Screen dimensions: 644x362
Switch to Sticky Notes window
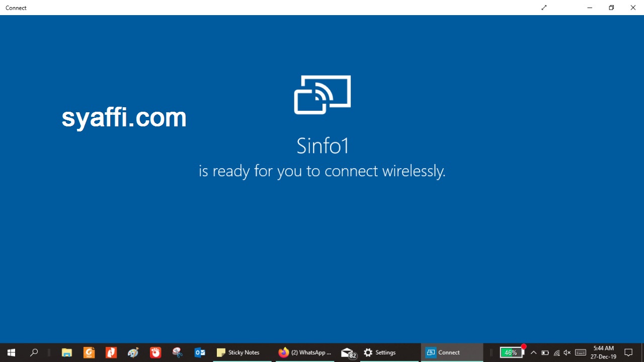[x=242, y=352]
